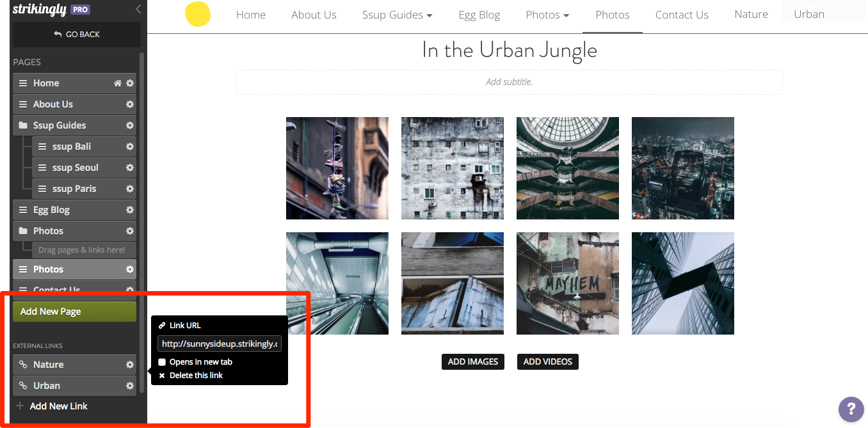Open Egg Blog in the top navigation bar

pyautogui.click(x=479, y=15)
